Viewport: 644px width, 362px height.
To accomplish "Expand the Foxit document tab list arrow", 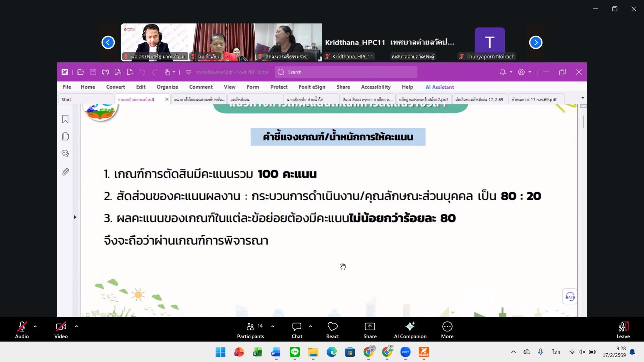I will pos(582,98).
